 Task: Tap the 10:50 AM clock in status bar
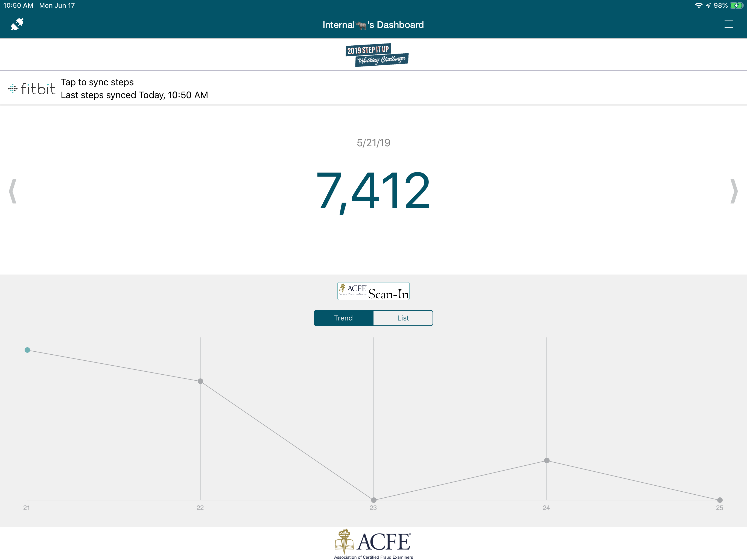[x=18, y=5]
